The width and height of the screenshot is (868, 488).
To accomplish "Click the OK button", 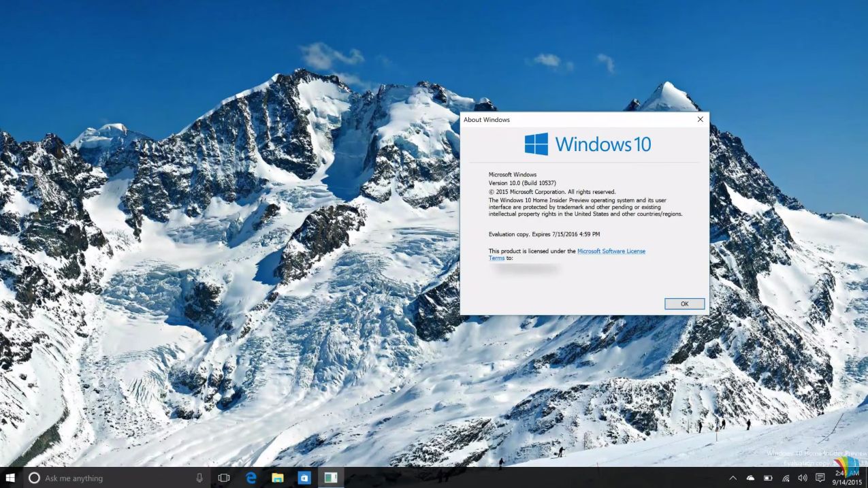I will [x=684, y=304].
